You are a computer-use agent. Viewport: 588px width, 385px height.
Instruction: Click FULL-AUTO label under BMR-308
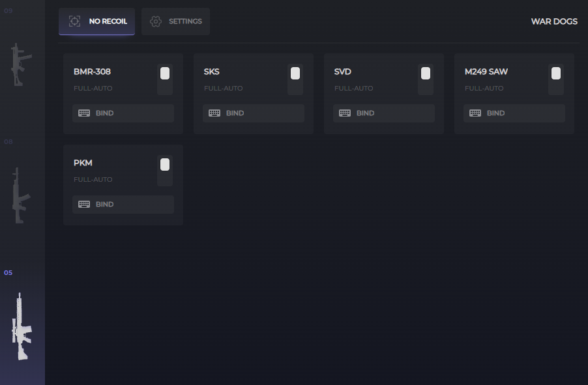93,89
